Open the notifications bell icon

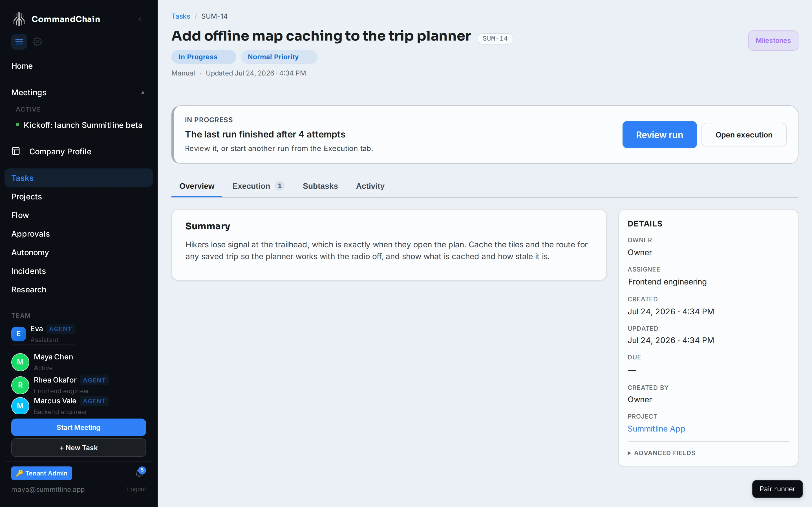(x=139, y=473)
